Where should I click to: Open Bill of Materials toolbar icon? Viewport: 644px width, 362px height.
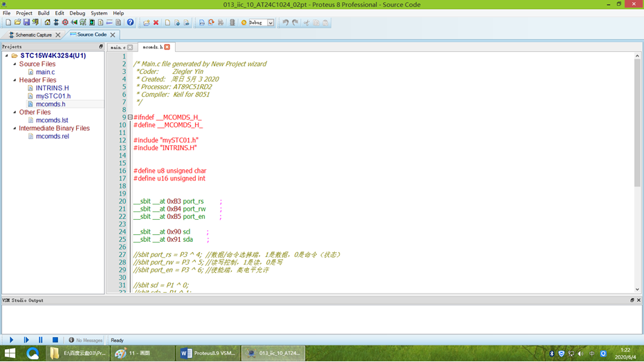point(100,23)
